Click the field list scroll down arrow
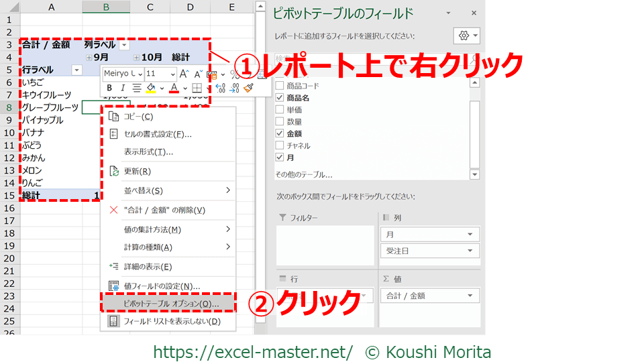The height and width of the screenshot is (362, 644). tap(475, 174)
